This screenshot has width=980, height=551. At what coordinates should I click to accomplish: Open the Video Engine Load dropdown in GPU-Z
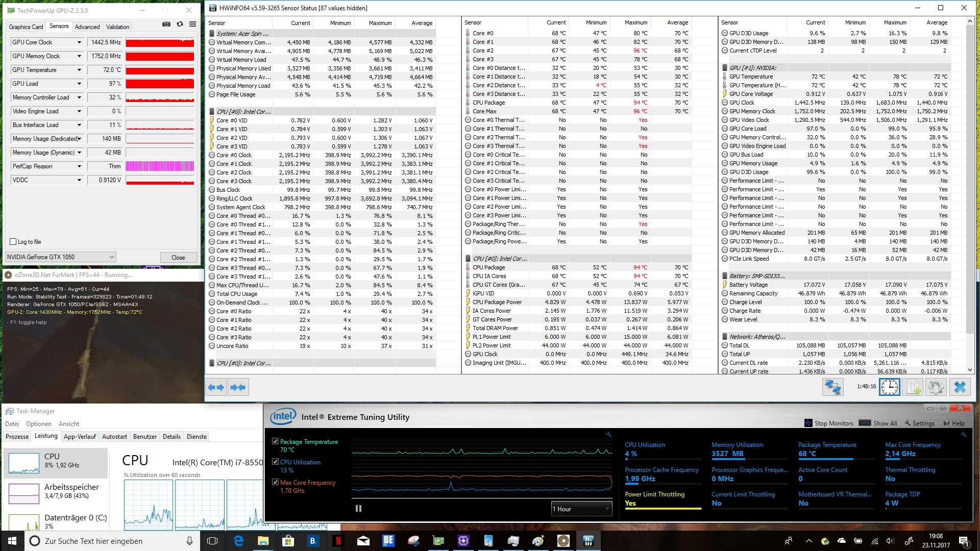click(79, 111)
